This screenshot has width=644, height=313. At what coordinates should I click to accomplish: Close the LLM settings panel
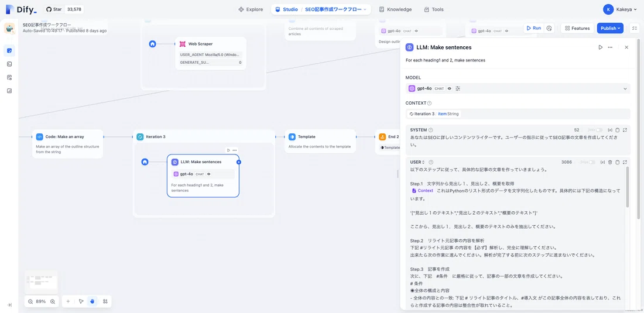coord(626,47)
